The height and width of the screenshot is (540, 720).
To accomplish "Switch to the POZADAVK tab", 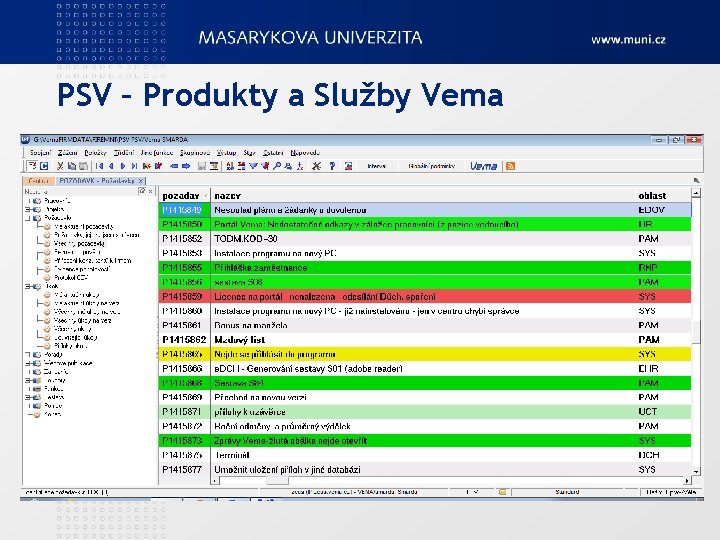I will coord(100,181).
